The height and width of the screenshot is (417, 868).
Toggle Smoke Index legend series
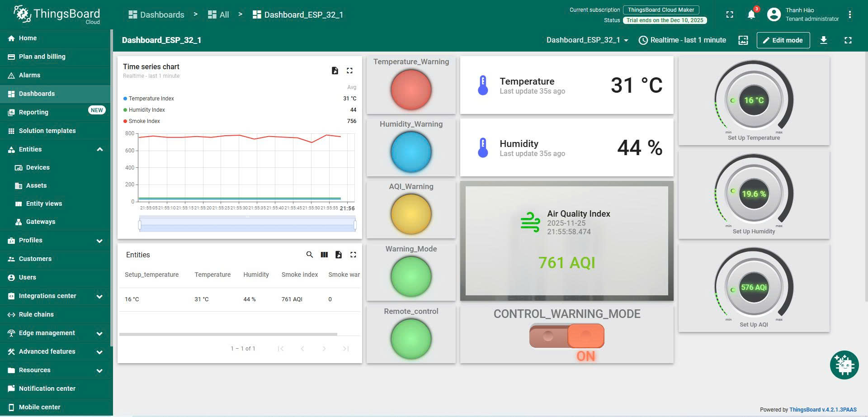point(144,121)
